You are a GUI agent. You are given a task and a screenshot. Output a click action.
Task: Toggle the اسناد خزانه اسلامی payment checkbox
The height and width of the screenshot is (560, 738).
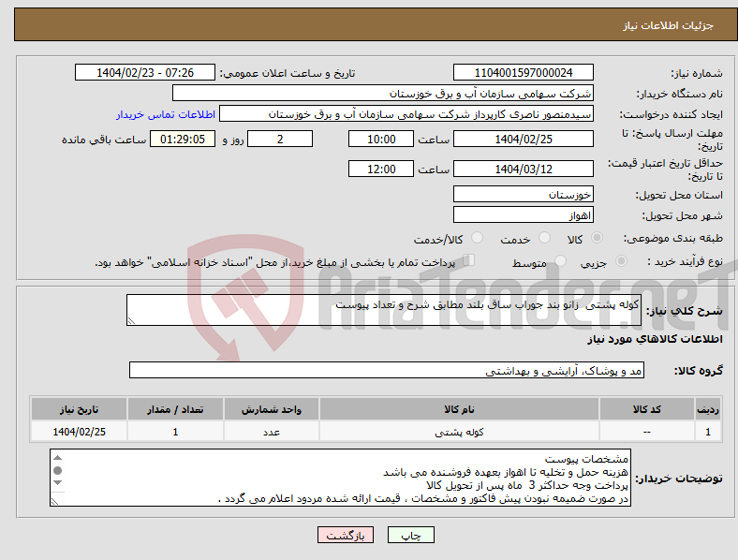469,259
